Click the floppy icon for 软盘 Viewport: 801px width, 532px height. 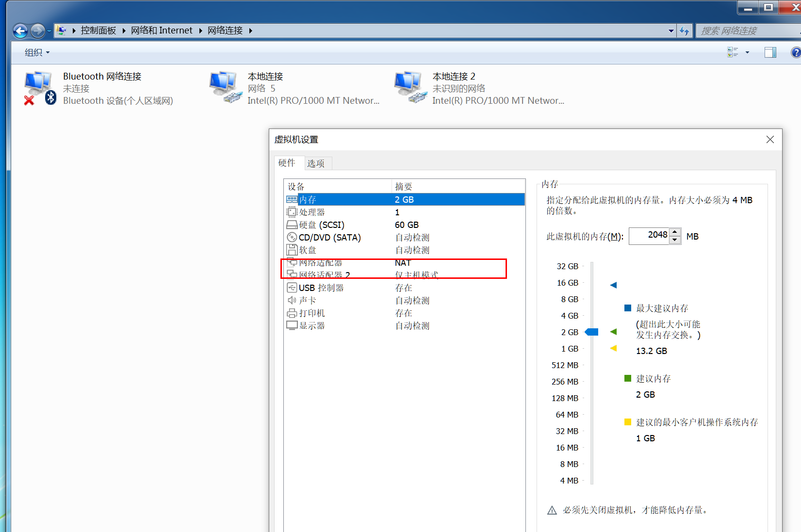(x=292, y=250)
